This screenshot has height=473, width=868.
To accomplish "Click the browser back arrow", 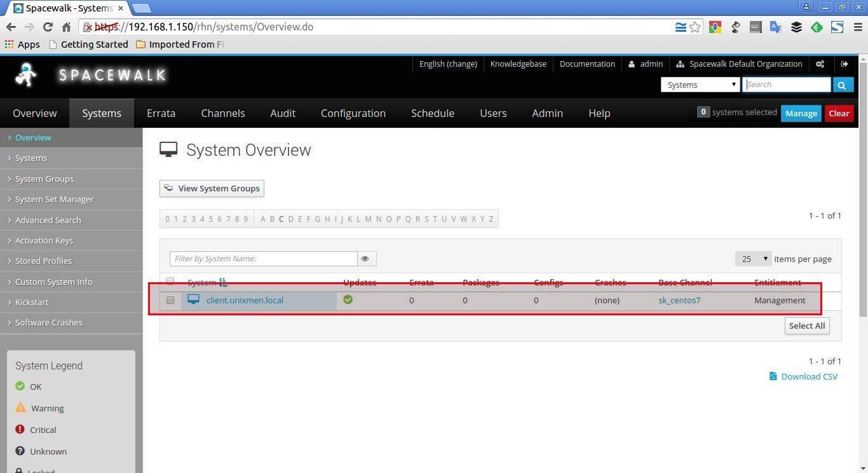I will (10, 27).
